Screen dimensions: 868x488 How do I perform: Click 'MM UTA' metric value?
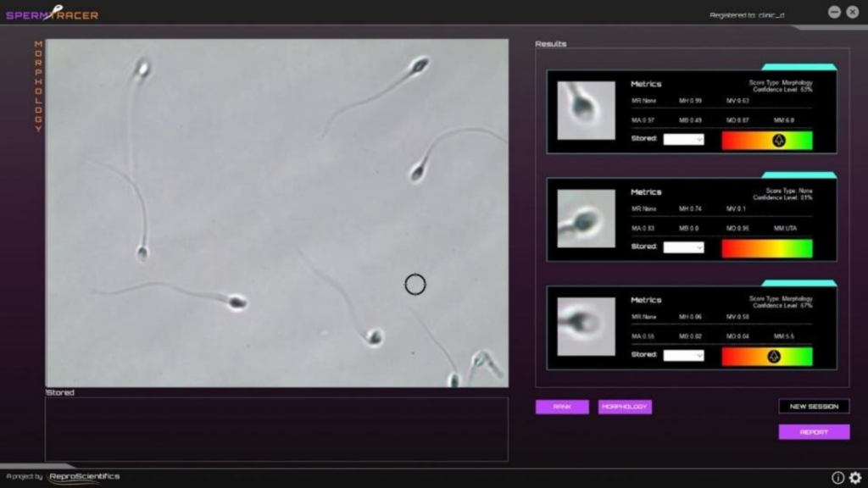(785, 228)
